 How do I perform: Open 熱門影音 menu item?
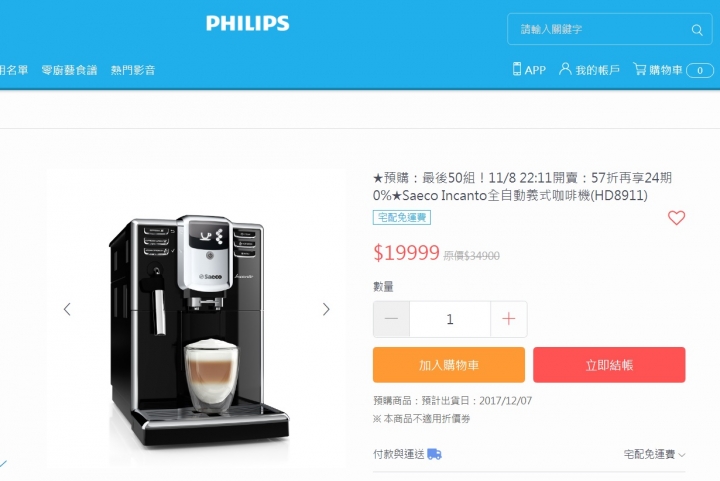pos(133,70)
